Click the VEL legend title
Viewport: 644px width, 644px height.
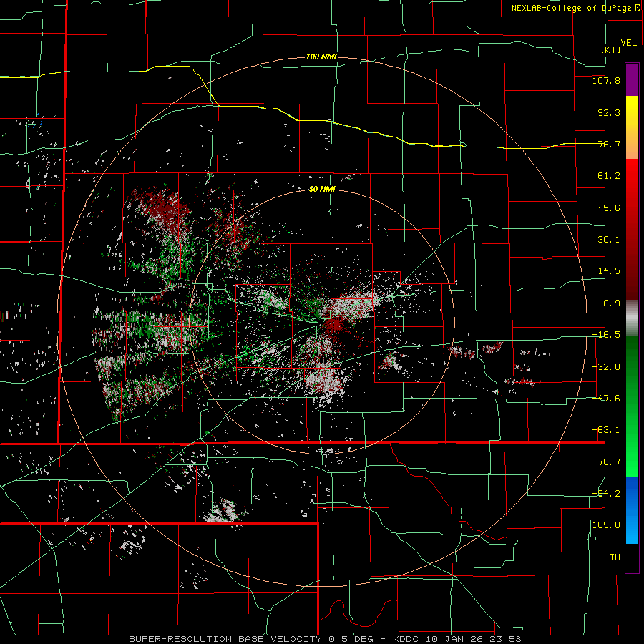(x=628, y=43)
